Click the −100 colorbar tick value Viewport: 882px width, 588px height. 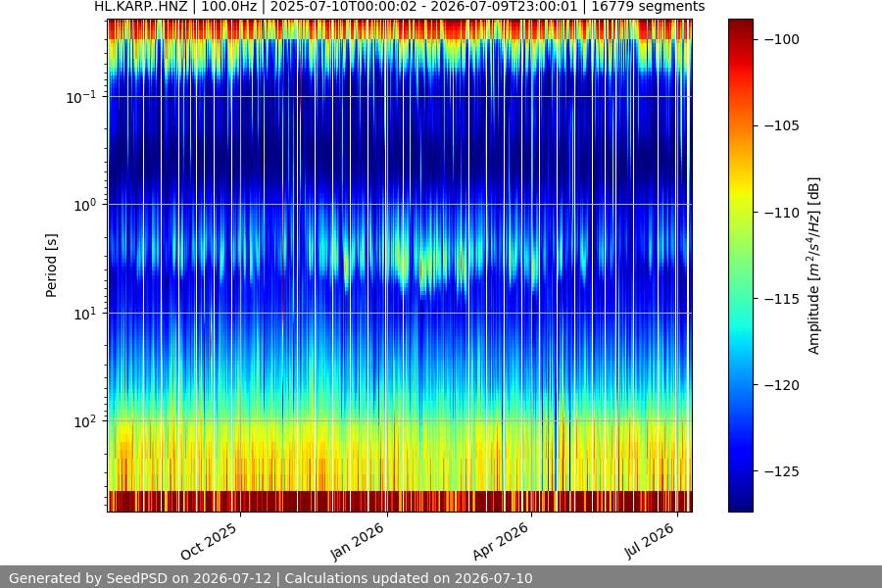[x=781, y=39]
